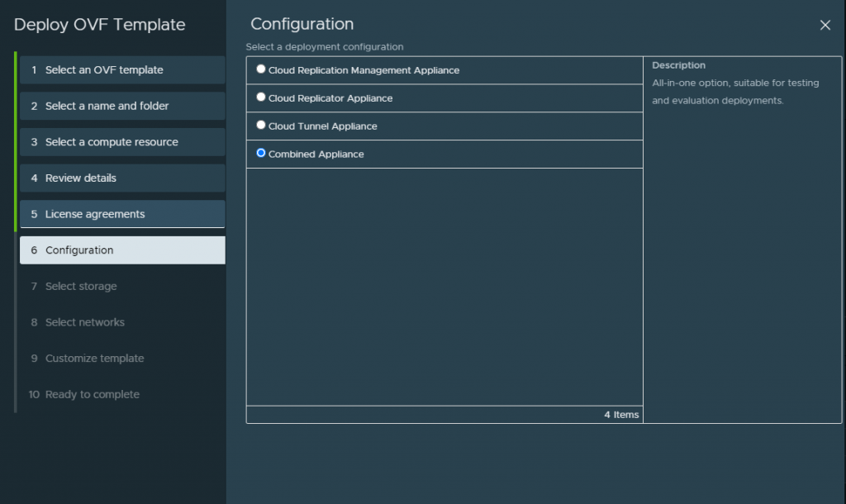Select Cloud Replicator Appliance radio button
This screenshot has height=504, width=846.
(260, 97)
